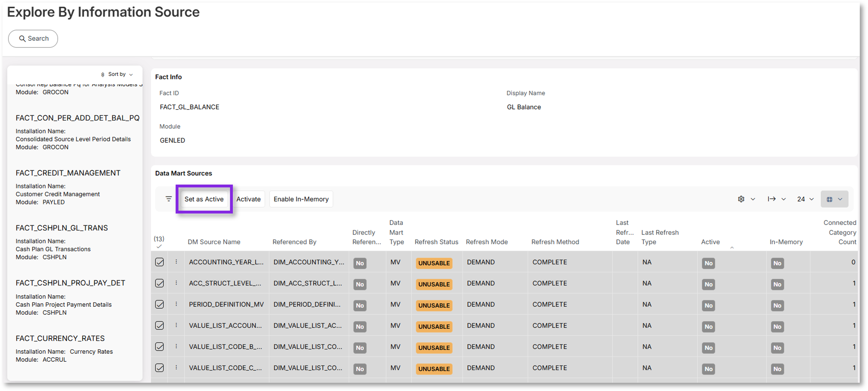Viewport: 868px width, 391px height.
Task: Select FACT_CSHPLN_GL_TRANS in the list
Action: [62, 228]
